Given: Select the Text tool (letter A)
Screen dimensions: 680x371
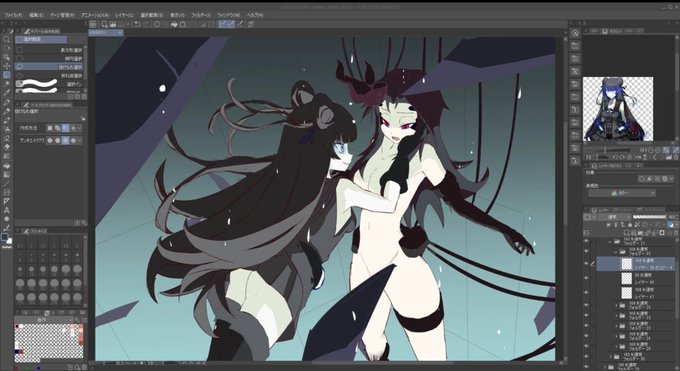Looking at the screenshot, I should point(7,210).
